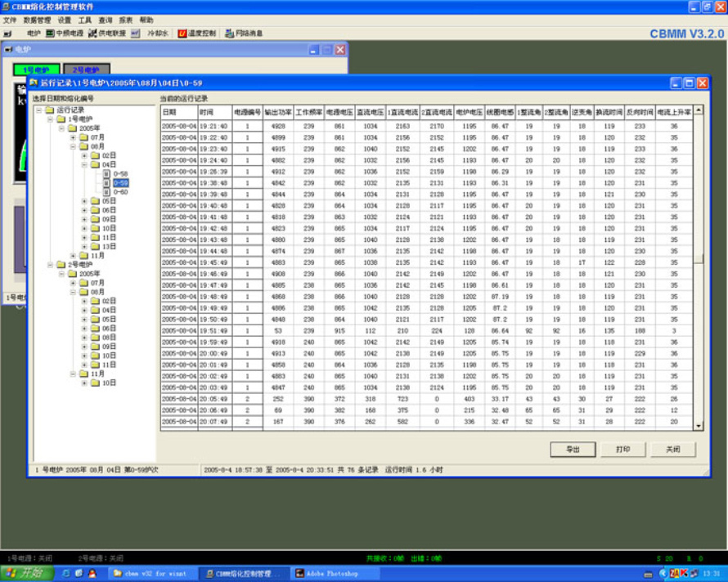This screenshot has height=582, width=728.
Task: Collapse the 2号电炉 tree node
Action: [50, 265]
